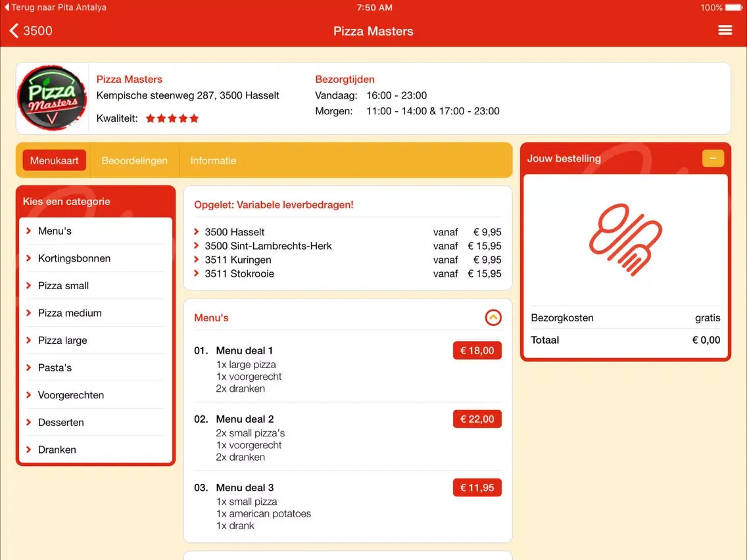Open the Informatie tab

[x=213, y=160]
